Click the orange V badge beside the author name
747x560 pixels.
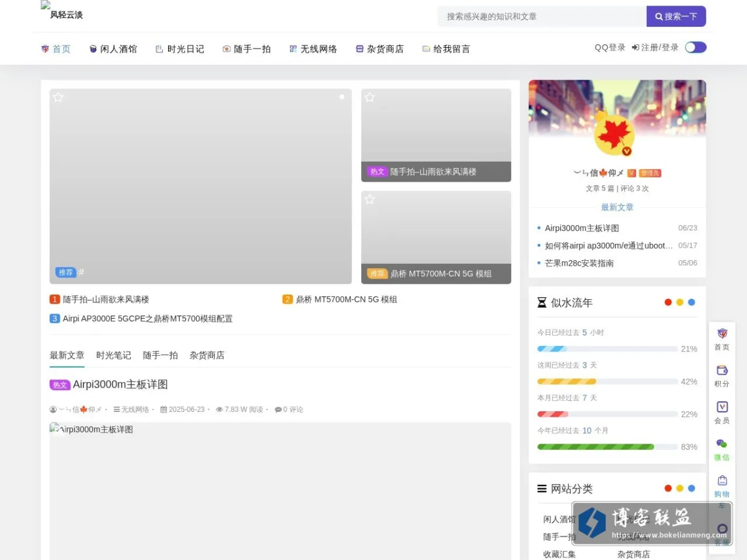tap(631, 173)
